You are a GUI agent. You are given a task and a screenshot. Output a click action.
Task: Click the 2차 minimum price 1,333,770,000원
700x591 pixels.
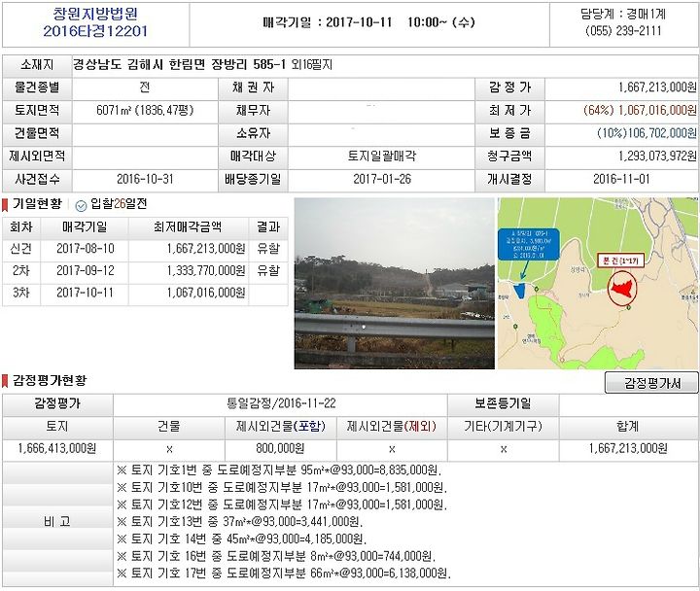click(206, 270)
